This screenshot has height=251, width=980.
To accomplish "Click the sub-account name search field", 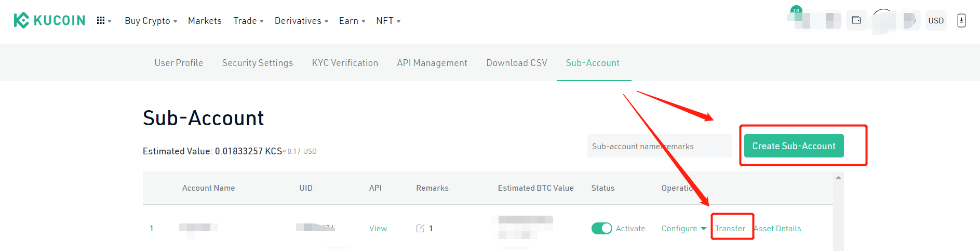I will 660,146.
